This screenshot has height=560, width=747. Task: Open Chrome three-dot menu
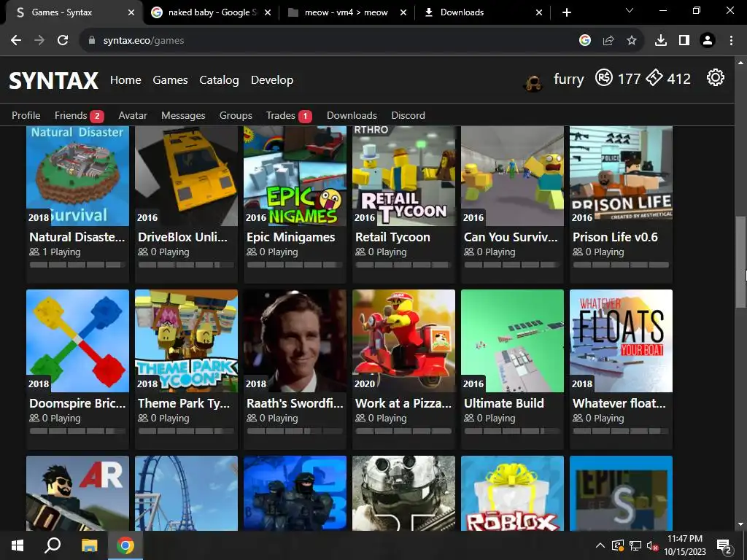731,41
